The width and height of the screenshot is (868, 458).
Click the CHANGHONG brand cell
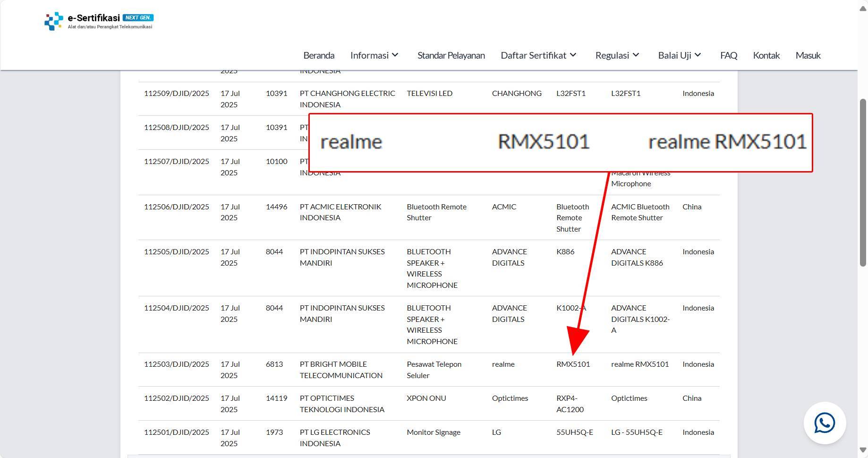(x=517, y=93)
